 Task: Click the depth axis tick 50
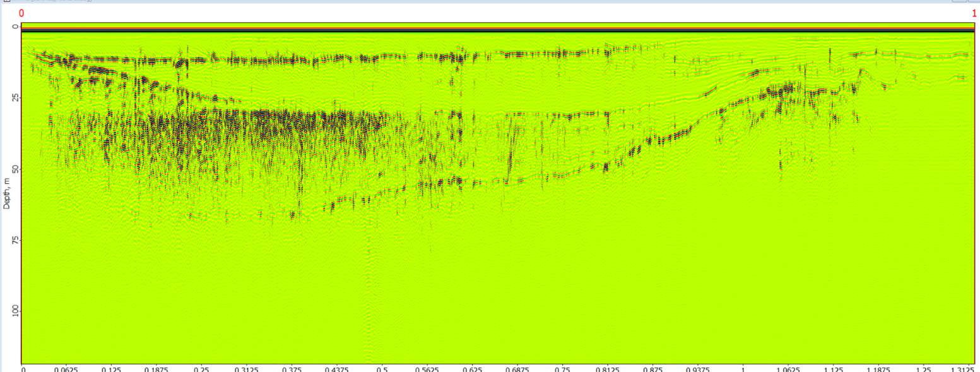[15, 169]
